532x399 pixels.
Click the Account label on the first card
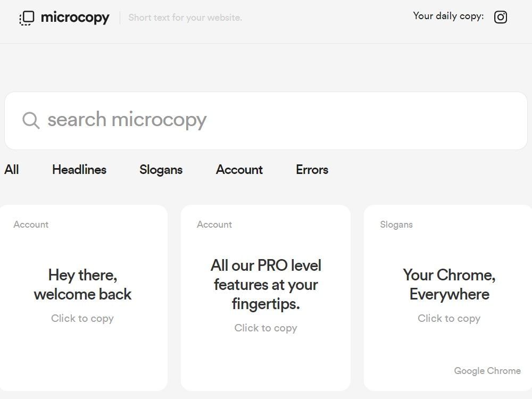click(31, 225)
